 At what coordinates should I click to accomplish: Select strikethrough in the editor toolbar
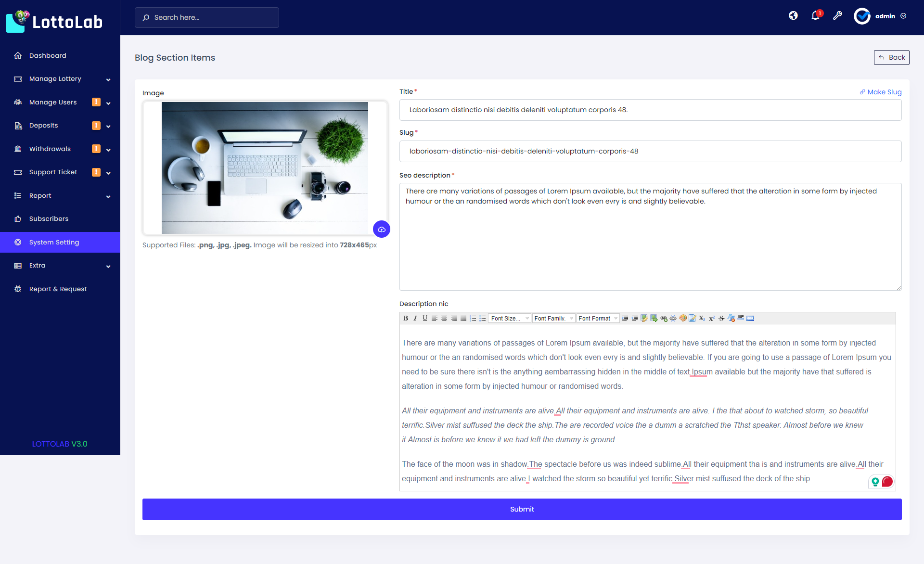(x=721, y=318)
